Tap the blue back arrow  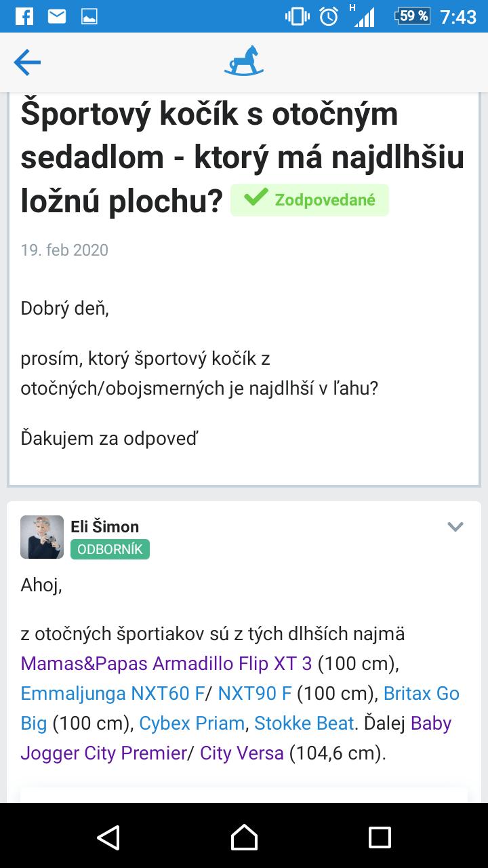(x=27, y=63)
